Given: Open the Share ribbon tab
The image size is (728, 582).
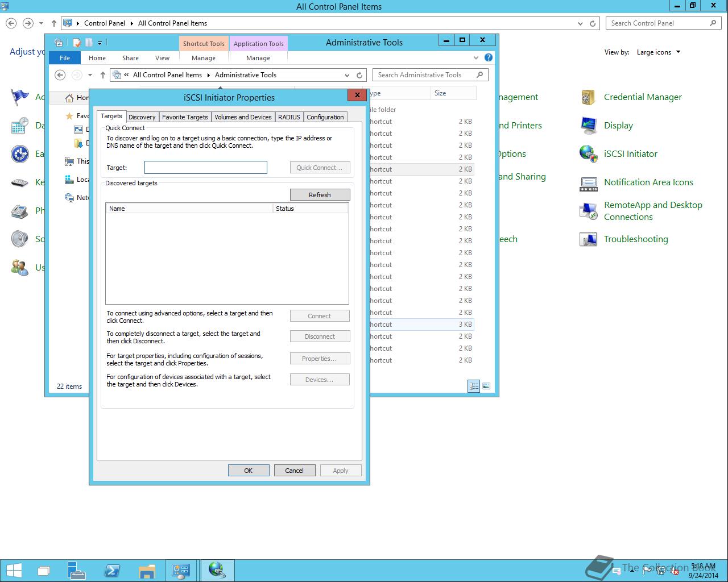Looking at the screenshot, I should 130,58.
